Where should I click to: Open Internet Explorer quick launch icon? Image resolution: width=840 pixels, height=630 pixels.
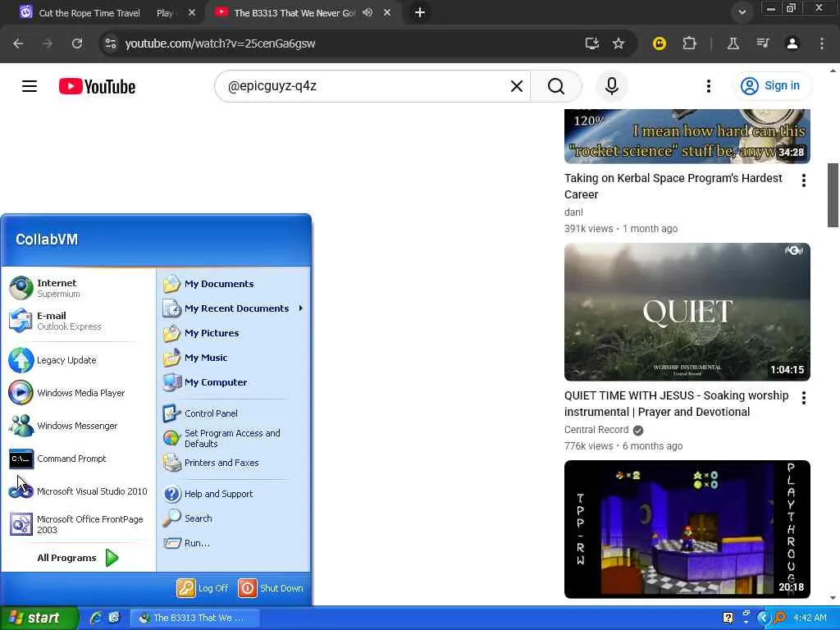coord(96,618)
